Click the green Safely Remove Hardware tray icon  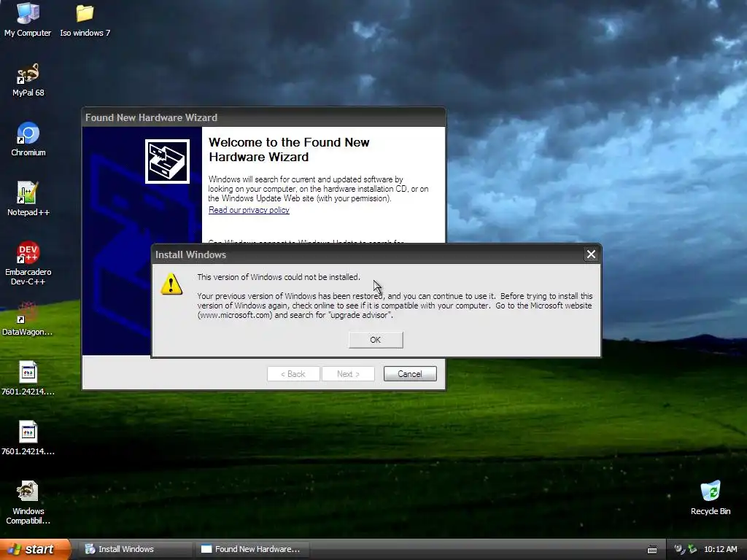(693, 549)
